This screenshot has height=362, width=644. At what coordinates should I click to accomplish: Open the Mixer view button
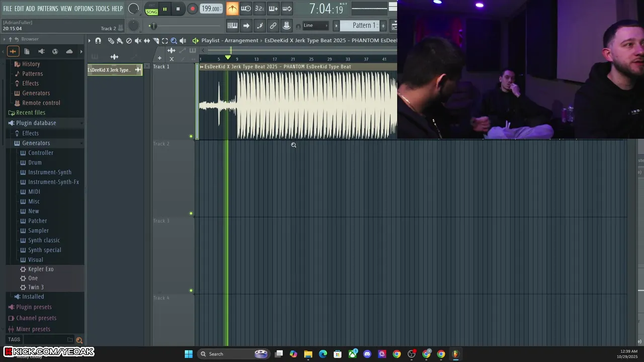coord(260,26)
